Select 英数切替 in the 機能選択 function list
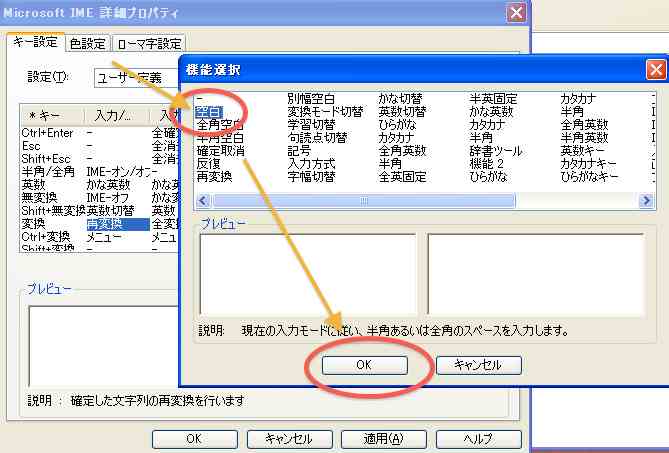The image size is (669, 453). [402, 112]
